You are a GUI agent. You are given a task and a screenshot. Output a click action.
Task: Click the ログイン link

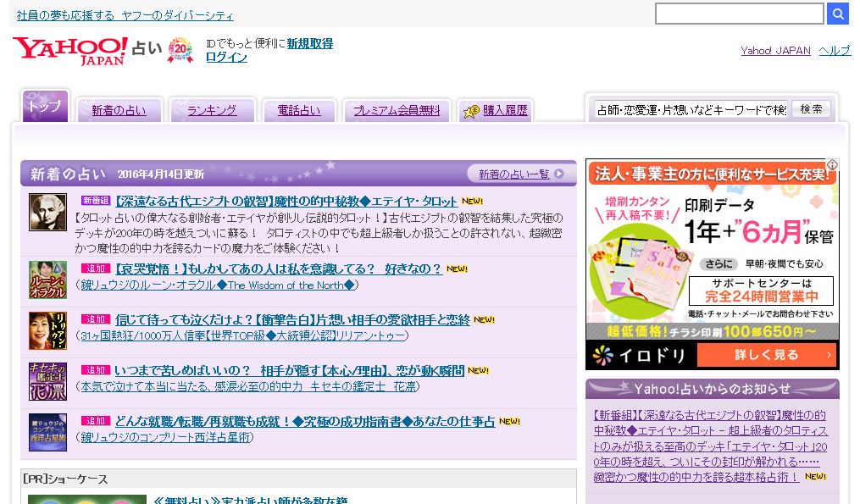point(226,58)
